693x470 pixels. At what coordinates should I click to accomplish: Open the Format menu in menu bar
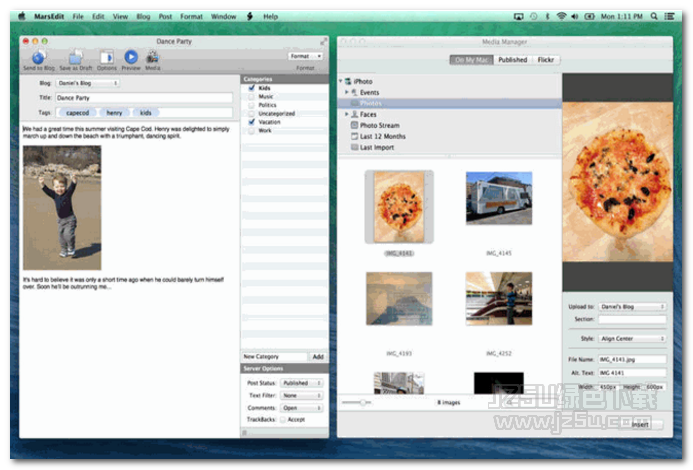(191, 16)
